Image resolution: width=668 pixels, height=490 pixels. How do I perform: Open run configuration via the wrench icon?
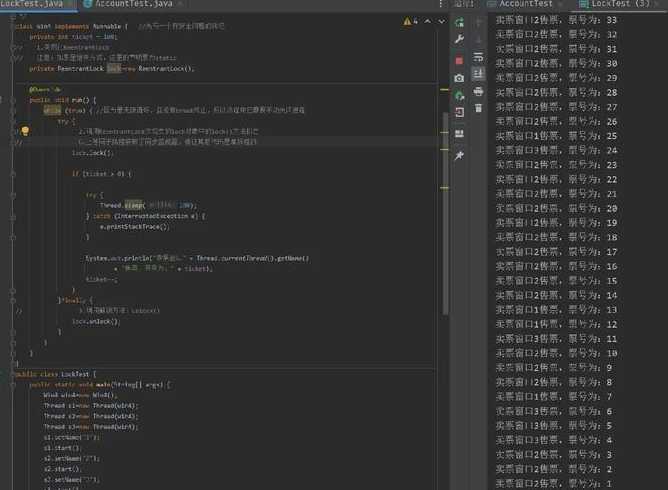click(x=459, y=39)
